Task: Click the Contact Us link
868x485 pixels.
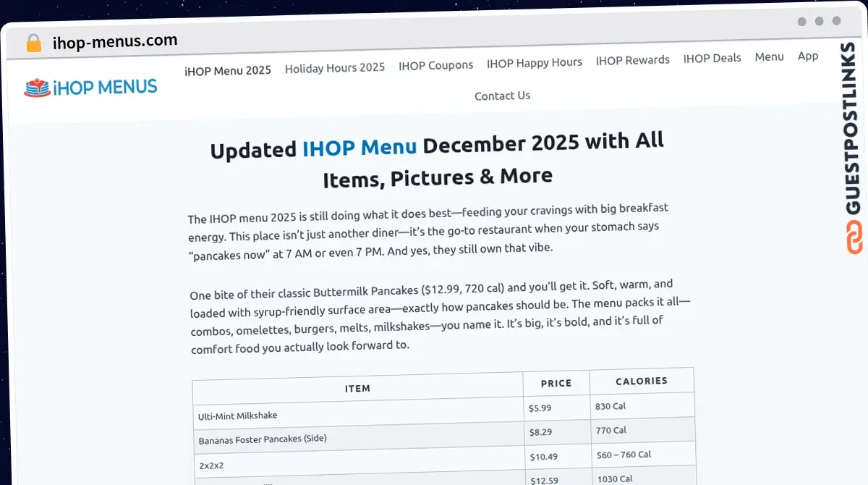Action: coord(502,96)
